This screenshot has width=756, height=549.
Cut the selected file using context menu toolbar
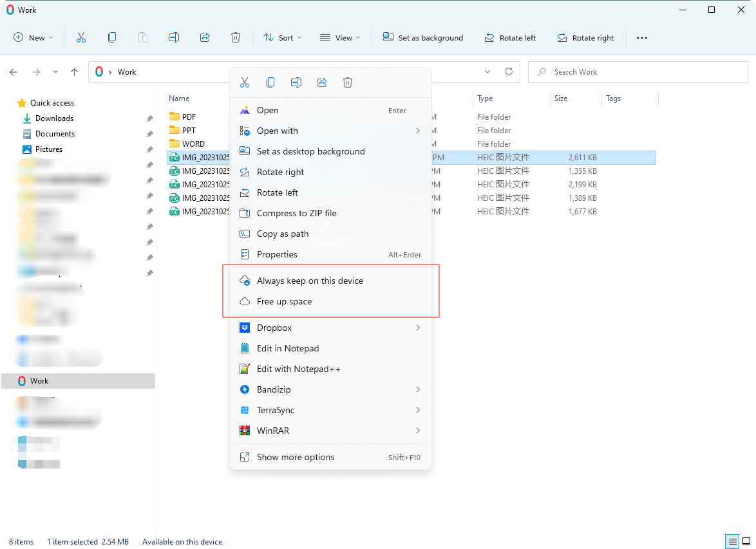[x=245, y=82]
